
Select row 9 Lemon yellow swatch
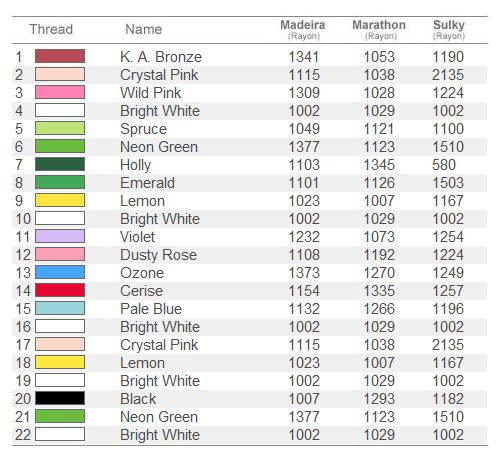[60, 200]
